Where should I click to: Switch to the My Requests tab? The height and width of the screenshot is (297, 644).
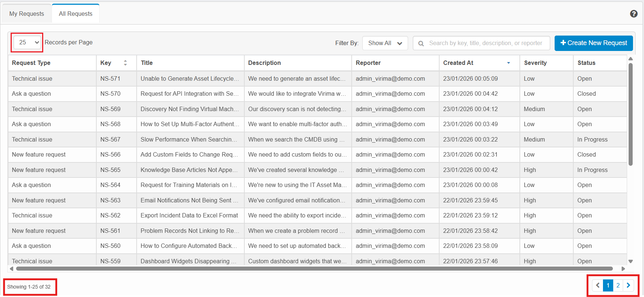tap(27, 14)
